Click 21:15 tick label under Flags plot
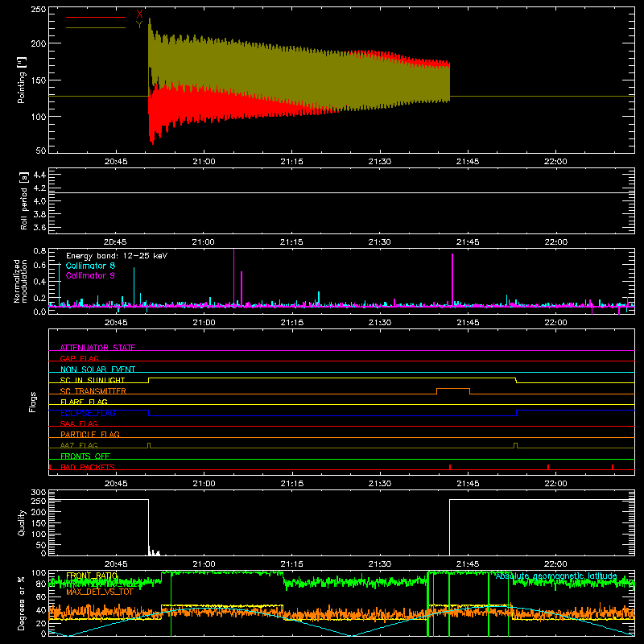 pos(291,484)
